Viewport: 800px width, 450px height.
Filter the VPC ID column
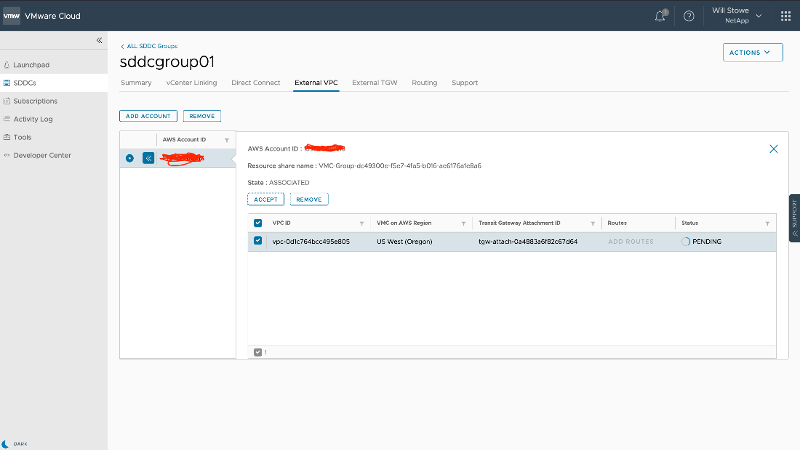[x=361, y=223]
